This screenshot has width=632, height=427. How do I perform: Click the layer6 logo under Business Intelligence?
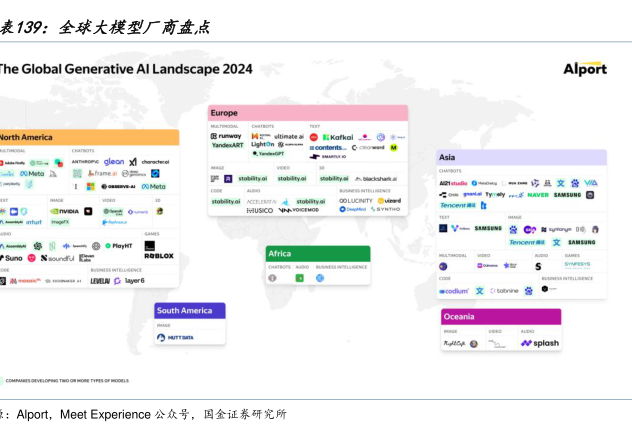(130, 281)
